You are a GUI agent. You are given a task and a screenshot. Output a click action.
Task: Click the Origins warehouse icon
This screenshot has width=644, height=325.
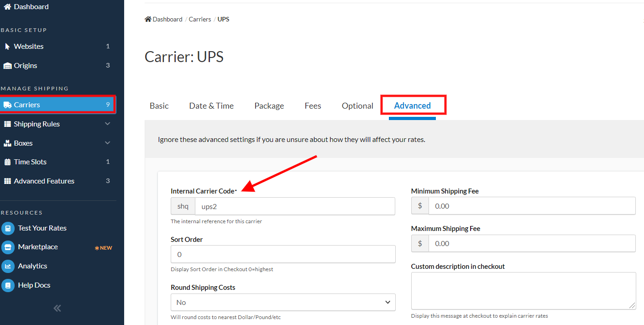7,66
